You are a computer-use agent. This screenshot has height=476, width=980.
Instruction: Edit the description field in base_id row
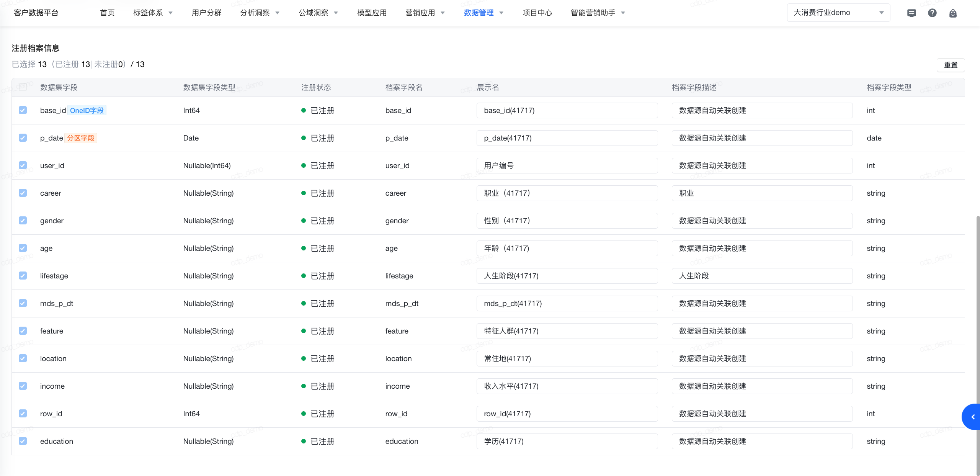tap(762, 110)
